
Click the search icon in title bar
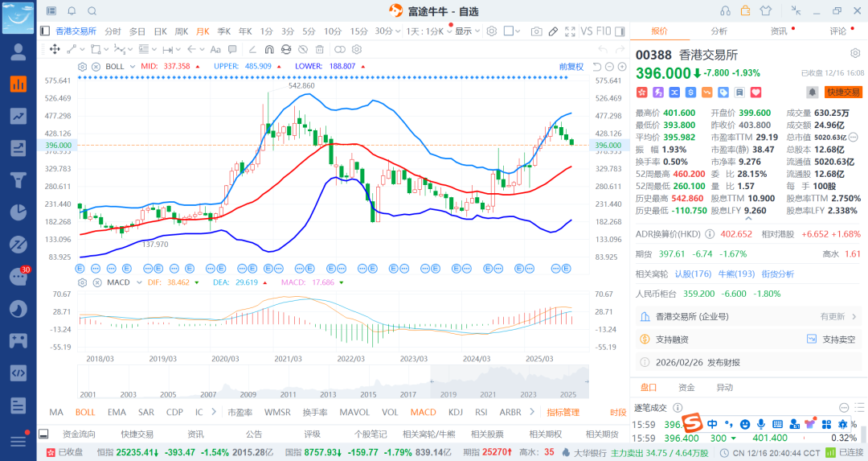[92, 11]
